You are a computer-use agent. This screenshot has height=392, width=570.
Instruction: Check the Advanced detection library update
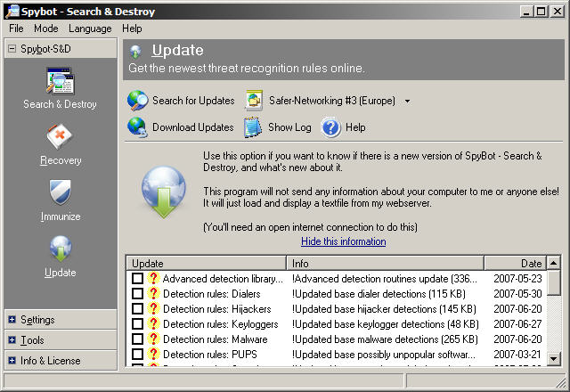(x=137, y=279)
